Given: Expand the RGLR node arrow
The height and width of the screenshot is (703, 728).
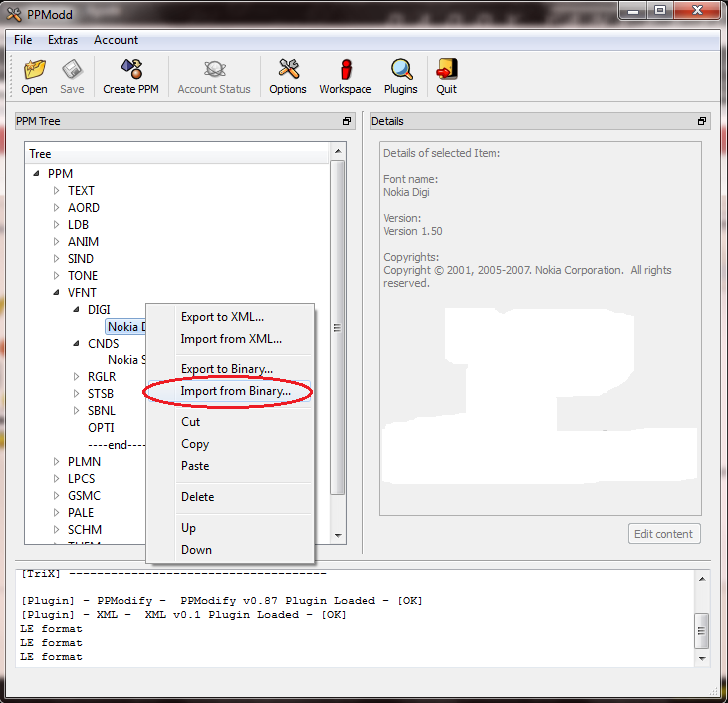Looking at the screenshot, I should tap(76, 377).
